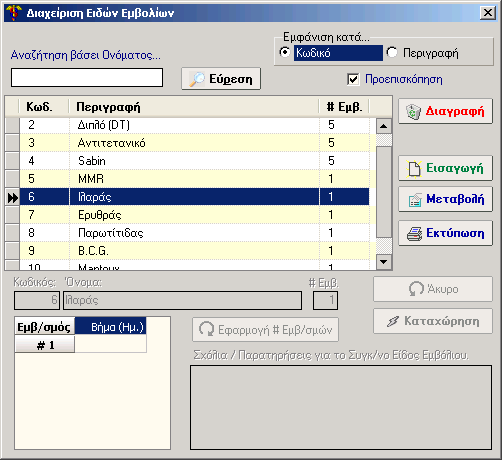Click the row selector beside code 9
Viewport: 502px width, 460px height.
(12, 251)
